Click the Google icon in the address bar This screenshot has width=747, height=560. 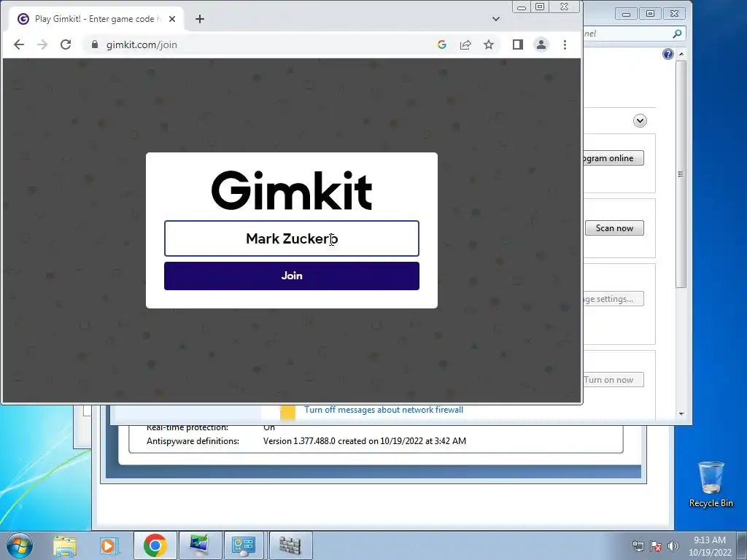[442, 44]
